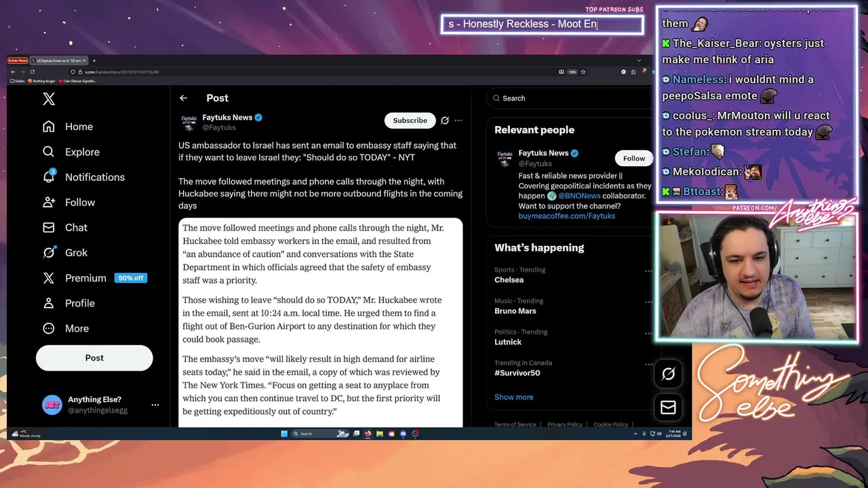Click the Premium X icon in sidebar
This screenshot has width=868, height=488.
[x=49, y=278]
